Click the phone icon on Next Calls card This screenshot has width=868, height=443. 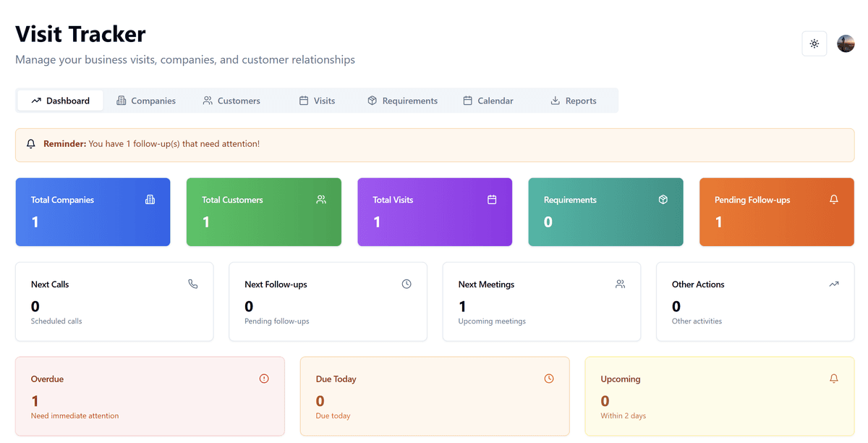coord(193,284)
